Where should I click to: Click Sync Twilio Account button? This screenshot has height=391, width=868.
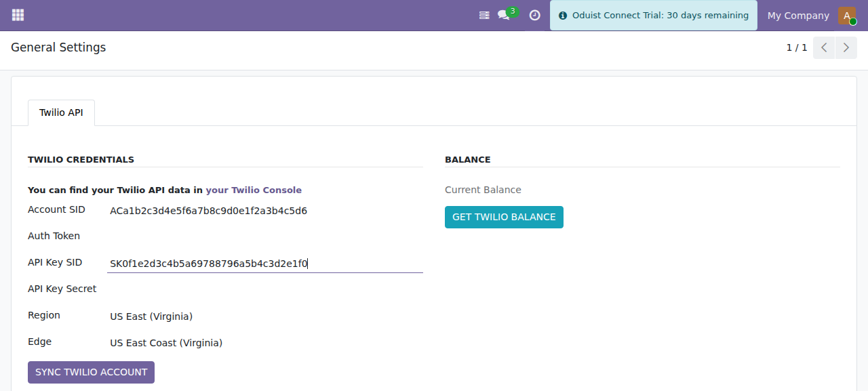(x=91, y=372)
